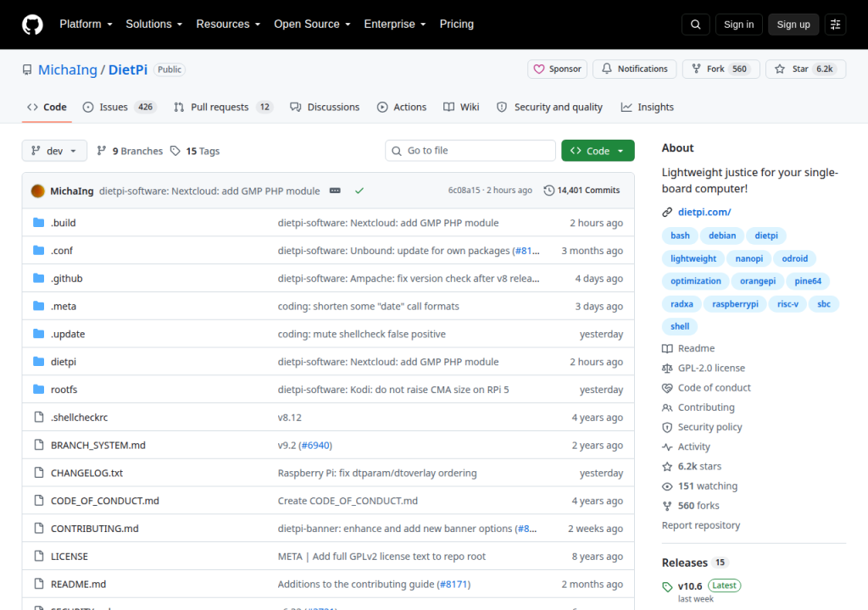868x610 pixels.
Task: Open the Security and quality tab
Action: (549, 107)
